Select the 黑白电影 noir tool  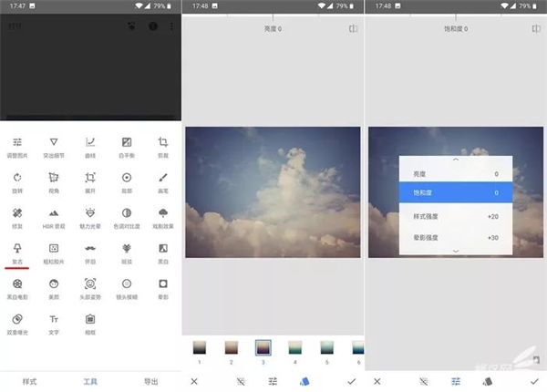coord(17,290)
